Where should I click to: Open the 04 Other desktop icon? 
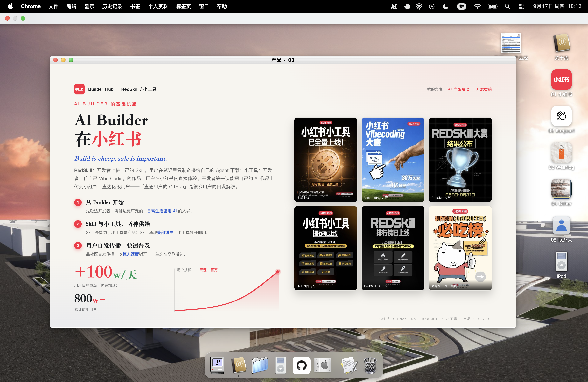(x=561, y=189)
